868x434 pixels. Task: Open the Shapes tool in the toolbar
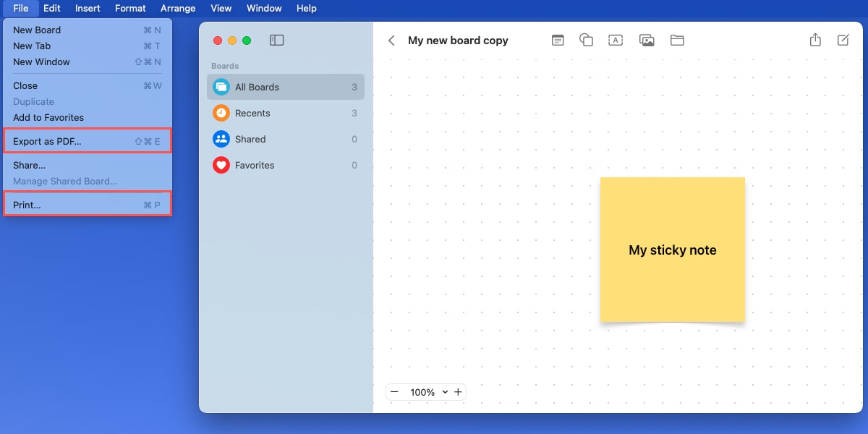click(x=586, y=40)
